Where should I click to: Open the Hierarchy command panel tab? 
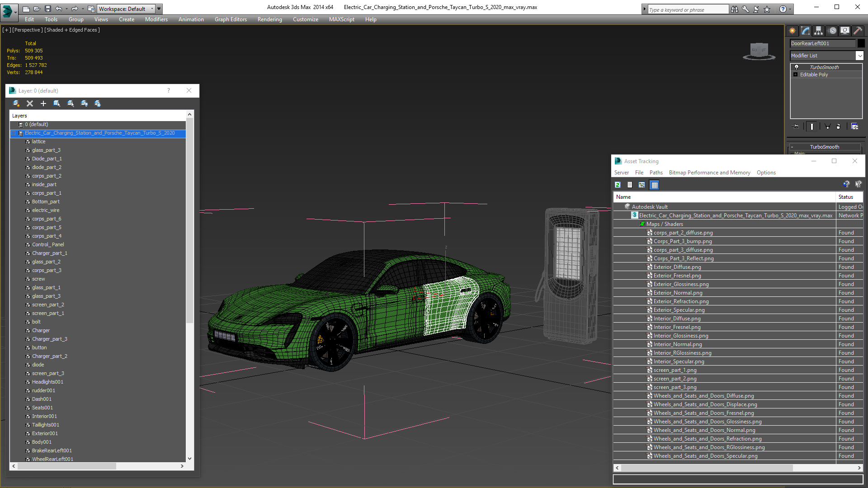(819, 31)
